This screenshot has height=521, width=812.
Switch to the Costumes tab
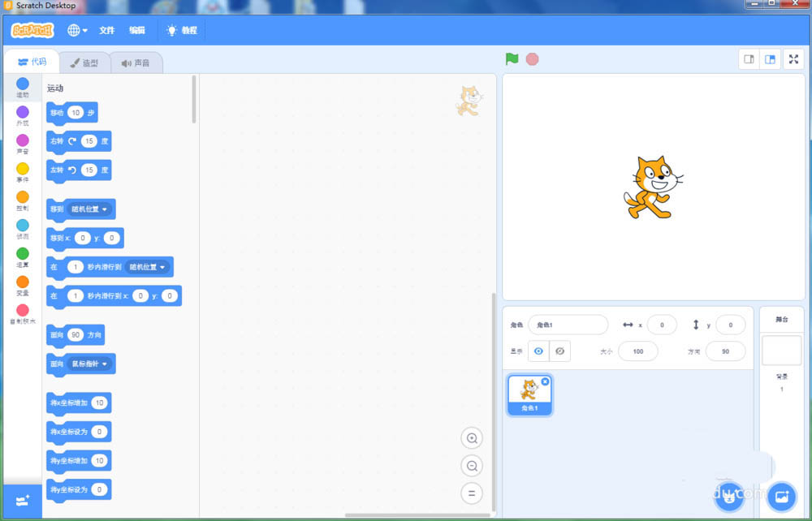(x=84, y=62)
